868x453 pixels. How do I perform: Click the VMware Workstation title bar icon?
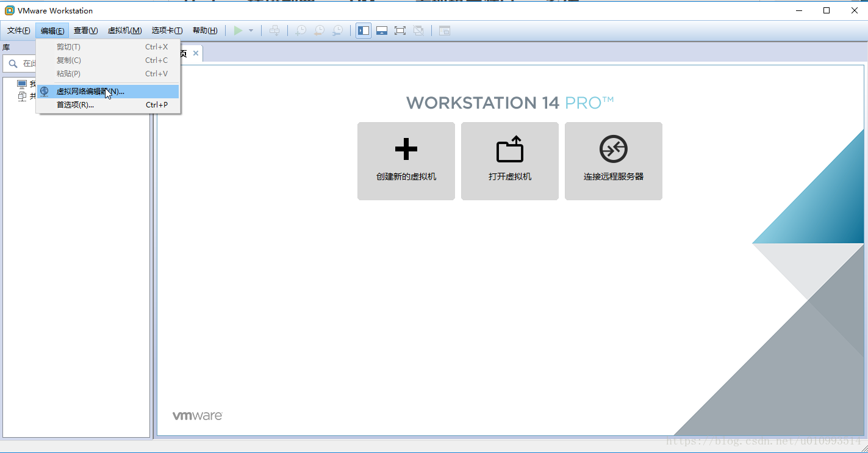coord(10,10)
